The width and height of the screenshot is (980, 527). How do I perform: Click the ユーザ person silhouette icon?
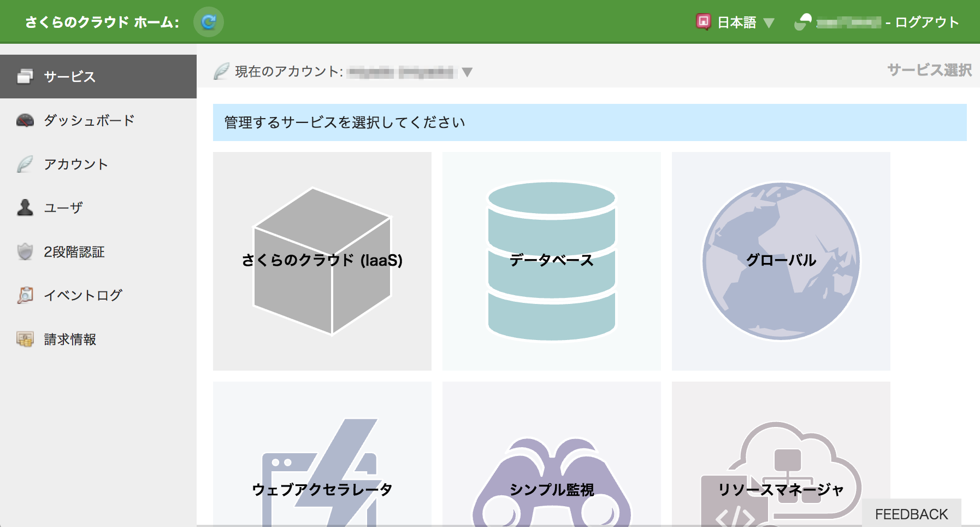coord(25,207)
